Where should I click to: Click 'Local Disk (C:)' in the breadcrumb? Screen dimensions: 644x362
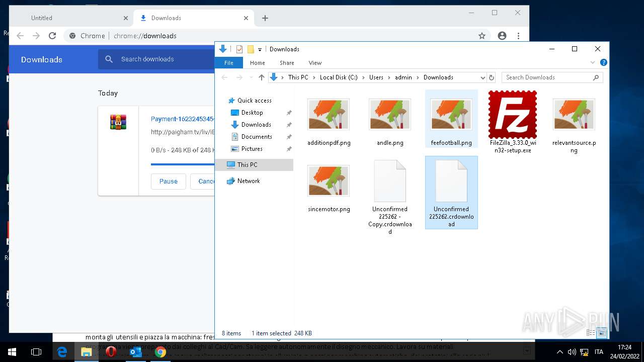[x=339, y=77]
